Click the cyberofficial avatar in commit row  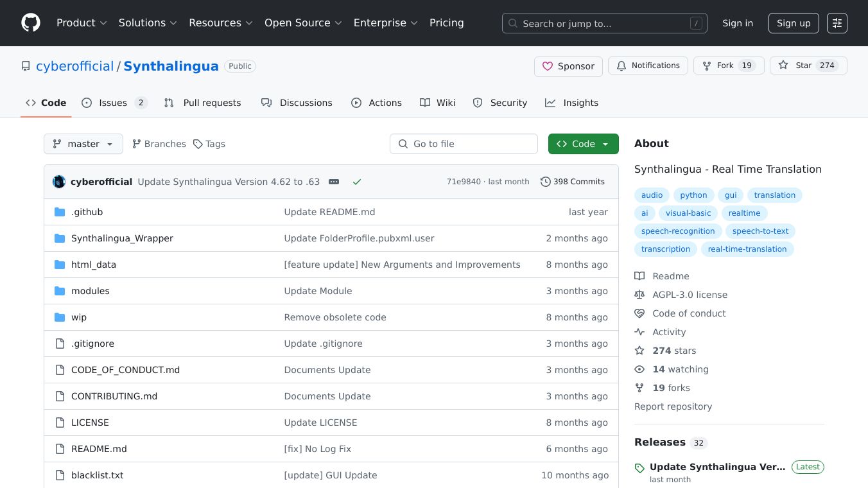59,182
